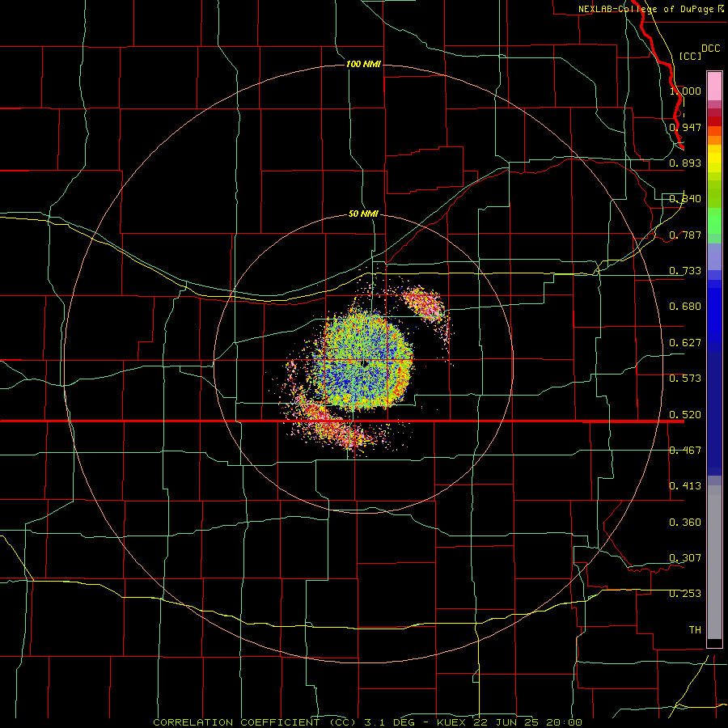
Task: Click the 0.947 scale value
Action: (x=685, y=127)
